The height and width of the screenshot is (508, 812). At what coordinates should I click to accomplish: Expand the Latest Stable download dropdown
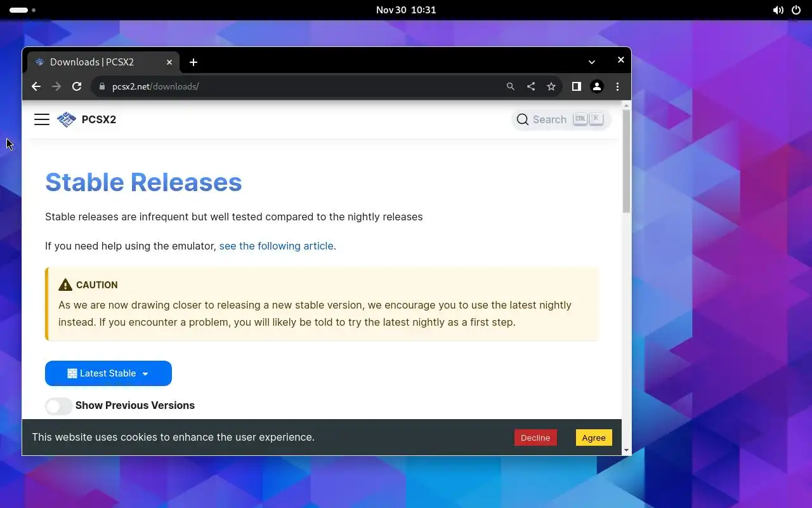(x=108, y=373)
